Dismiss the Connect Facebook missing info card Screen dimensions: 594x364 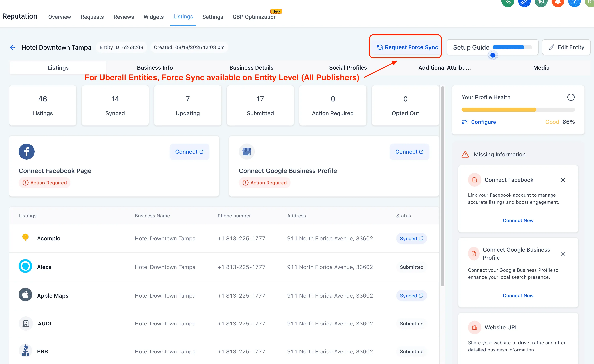click(x=563, y=180)
